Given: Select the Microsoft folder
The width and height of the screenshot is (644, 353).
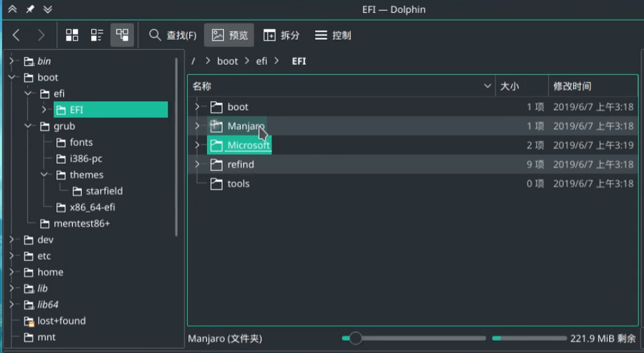Looking at the screenshot, I should pyautogui.click(x=248, y=146).
